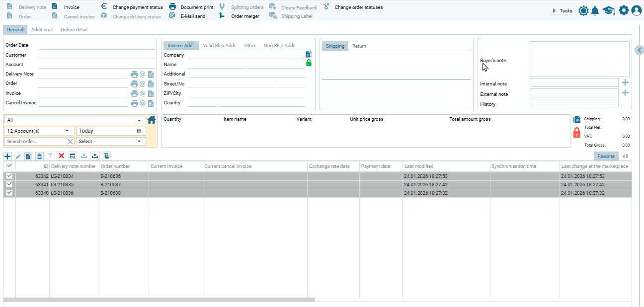The height and width of the screenshot is (307, 644).
Task: Click the printer icon in Delivery Note row
Action: pos(134,75)
